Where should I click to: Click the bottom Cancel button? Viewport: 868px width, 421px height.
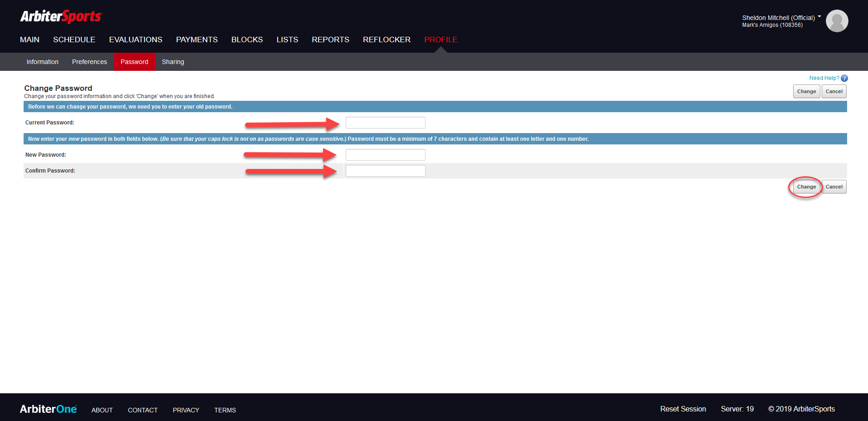click(x=834, y=187)
